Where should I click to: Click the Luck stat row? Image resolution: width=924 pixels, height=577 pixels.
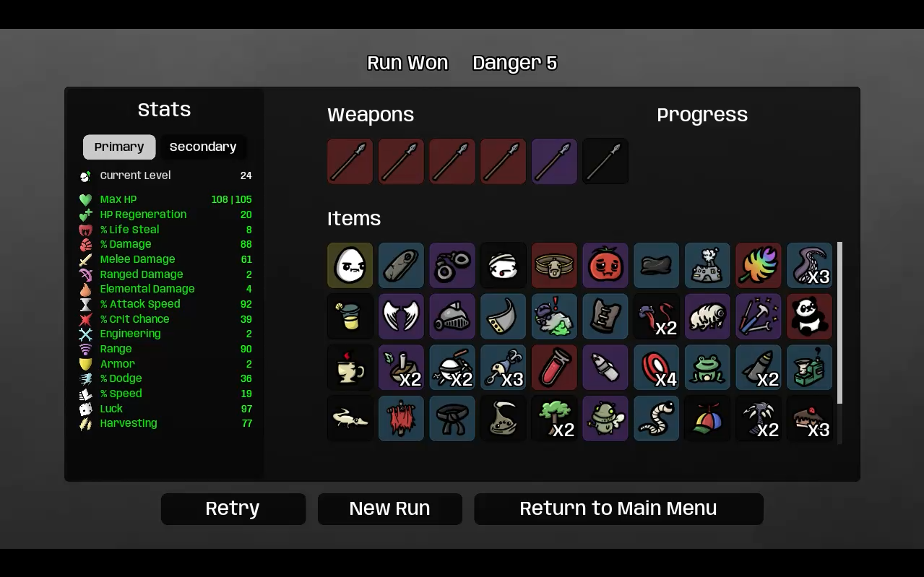165,409
